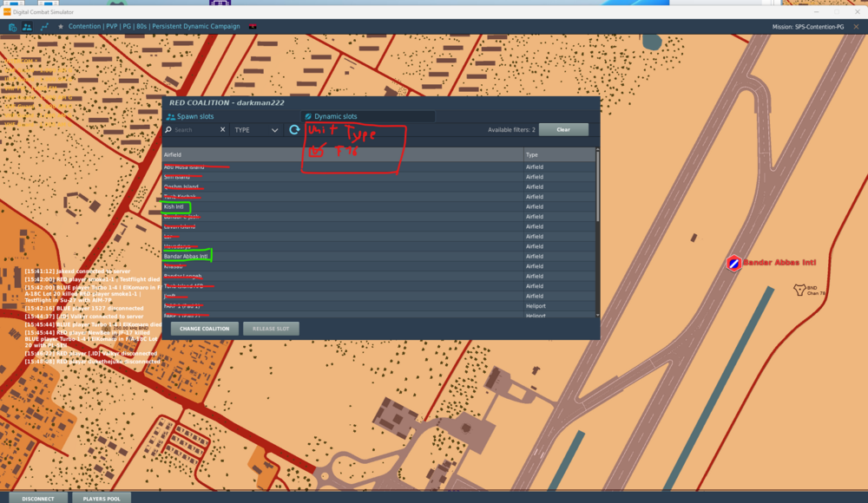The image size is (868, 503).
Task: Sort by the Type column header
Action: point(559,155)
